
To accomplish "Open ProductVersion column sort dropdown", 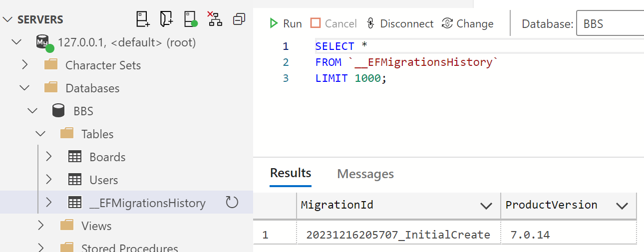I will (x=622, y=206).
